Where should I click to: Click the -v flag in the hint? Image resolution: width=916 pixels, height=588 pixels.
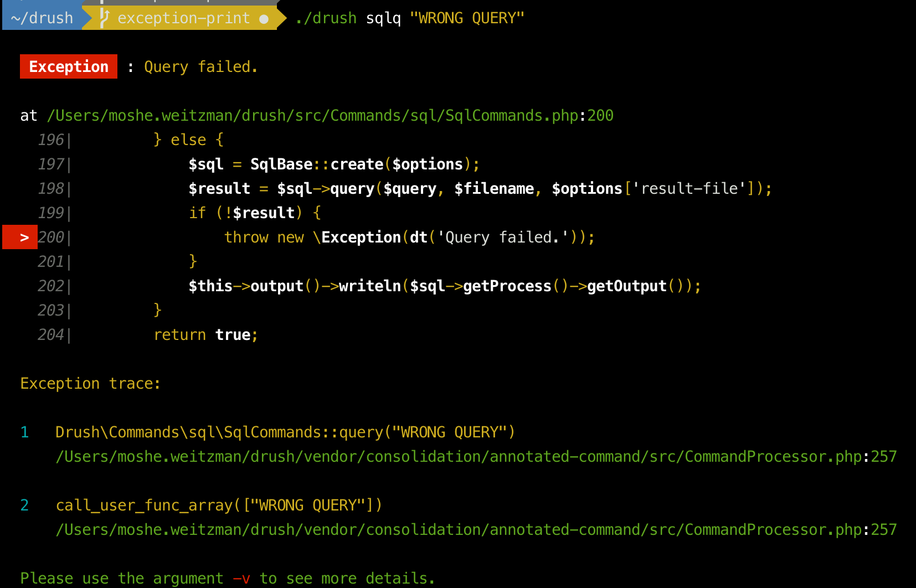pyautogui.click(x=241, y=578)
